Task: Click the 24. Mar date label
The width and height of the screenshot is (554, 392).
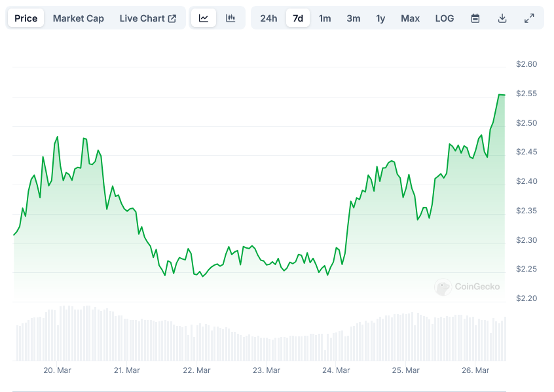Action: (x=336, y=370)
